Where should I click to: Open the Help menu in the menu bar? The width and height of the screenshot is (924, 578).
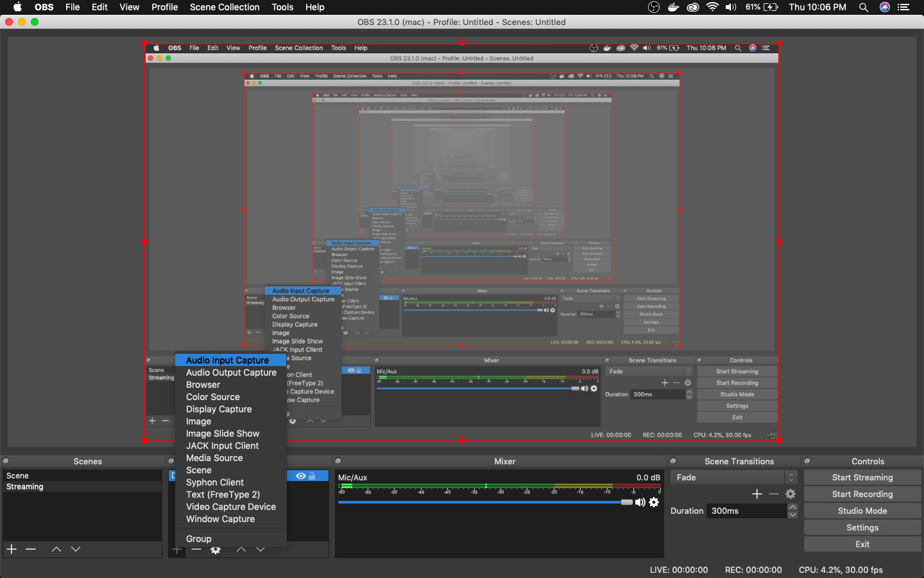tap(314, 7)
